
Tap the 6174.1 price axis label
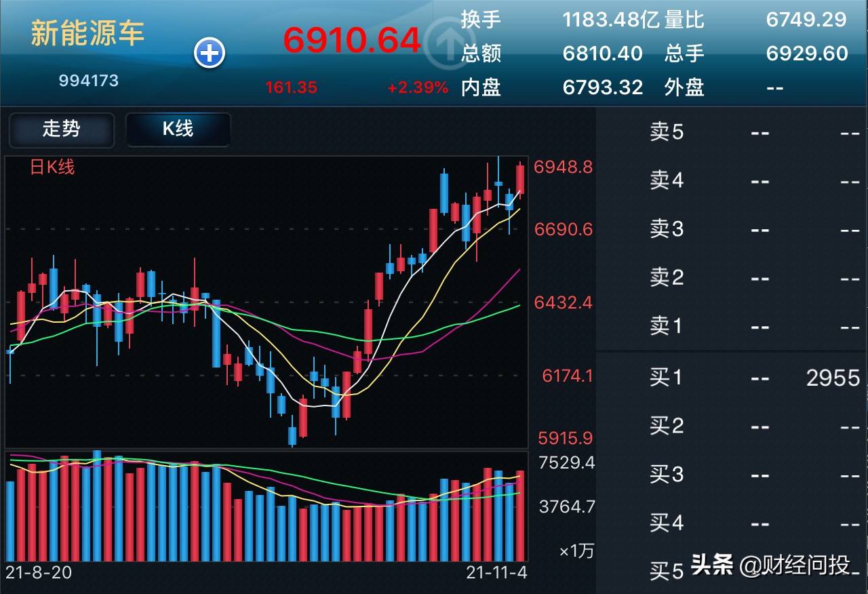pos(568,375)
